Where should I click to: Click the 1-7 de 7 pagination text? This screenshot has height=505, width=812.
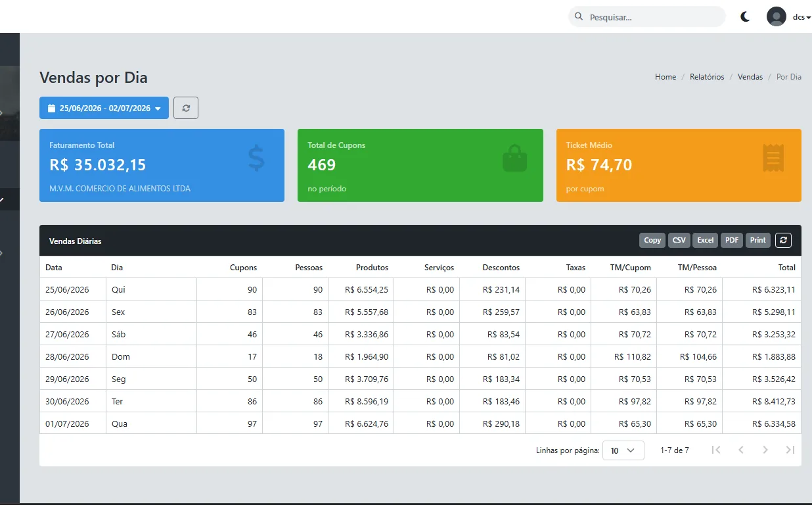(x=675, y=450)
